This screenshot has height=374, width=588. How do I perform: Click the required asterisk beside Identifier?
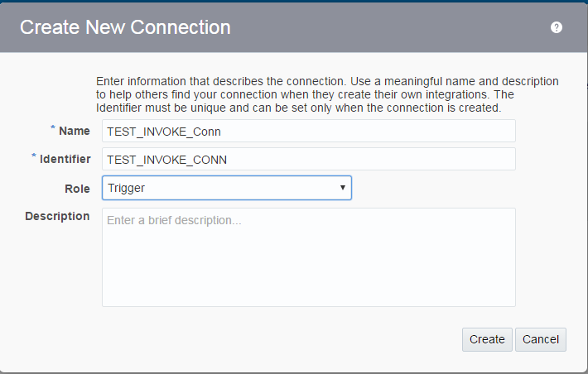(x=34, y=157)
